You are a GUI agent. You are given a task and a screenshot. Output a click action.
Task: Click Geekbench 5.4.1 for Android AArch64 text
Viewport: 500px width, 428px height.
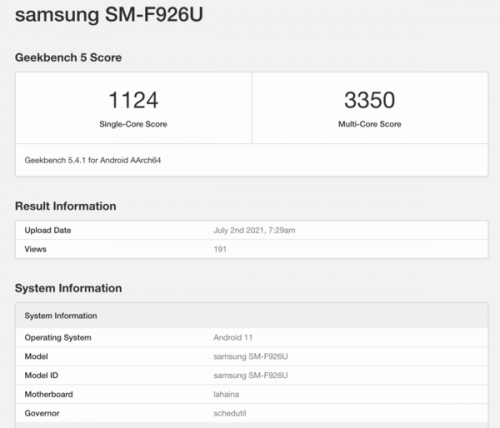coord(93,160)
